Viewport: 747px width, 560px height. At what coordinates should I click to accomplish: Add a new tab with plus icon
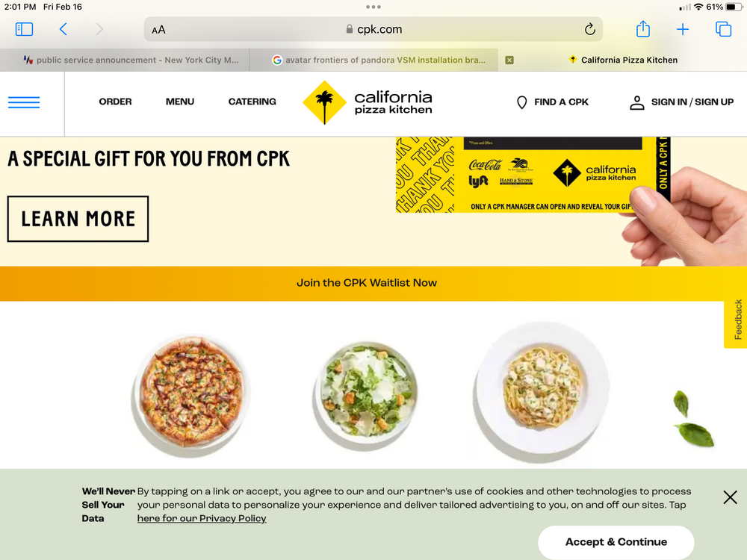683,30
